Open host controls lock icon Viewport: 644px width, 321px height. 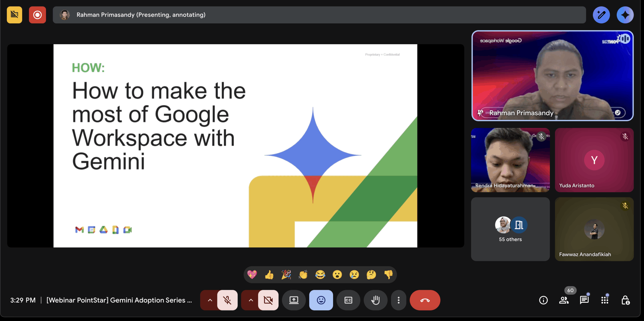[625, 300]
